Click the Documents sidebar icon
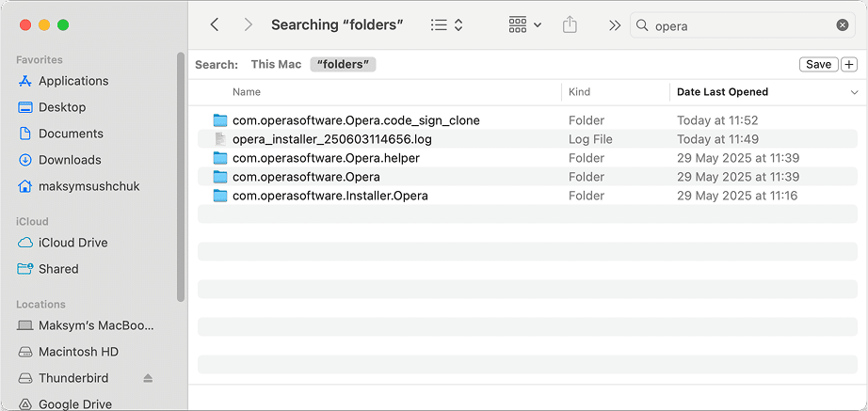 tap(24, 134)
